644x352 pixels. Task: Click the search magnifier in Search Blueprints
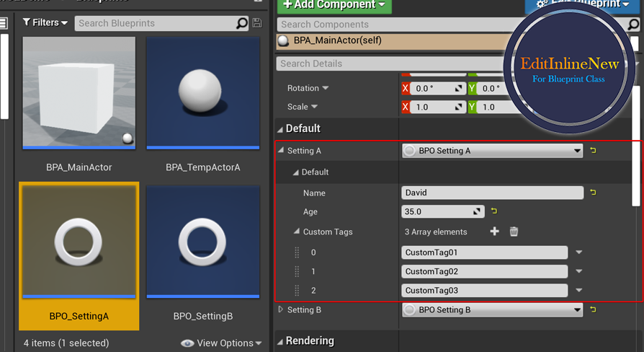(242, 23)
